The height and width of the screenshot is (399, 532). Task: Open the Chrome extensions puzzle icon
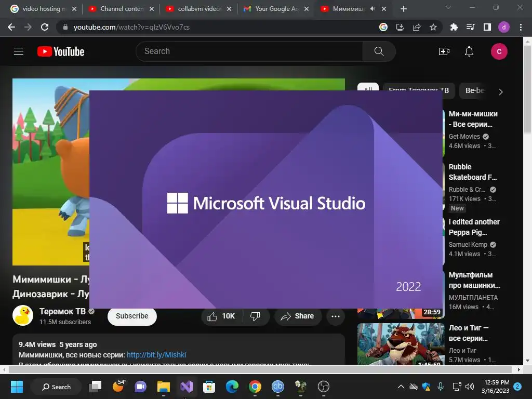coord(454,27)
